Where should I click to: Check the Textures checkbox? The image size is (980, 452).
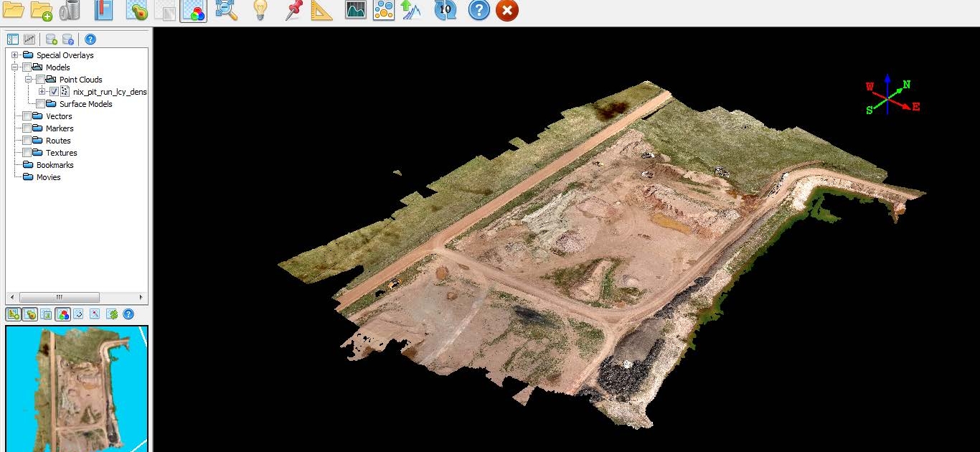point(27,153)
